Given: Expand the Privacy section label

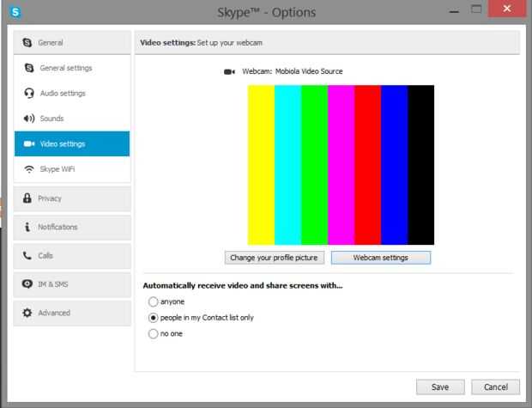Looking at the screenshot, I should tap(50, 198).
